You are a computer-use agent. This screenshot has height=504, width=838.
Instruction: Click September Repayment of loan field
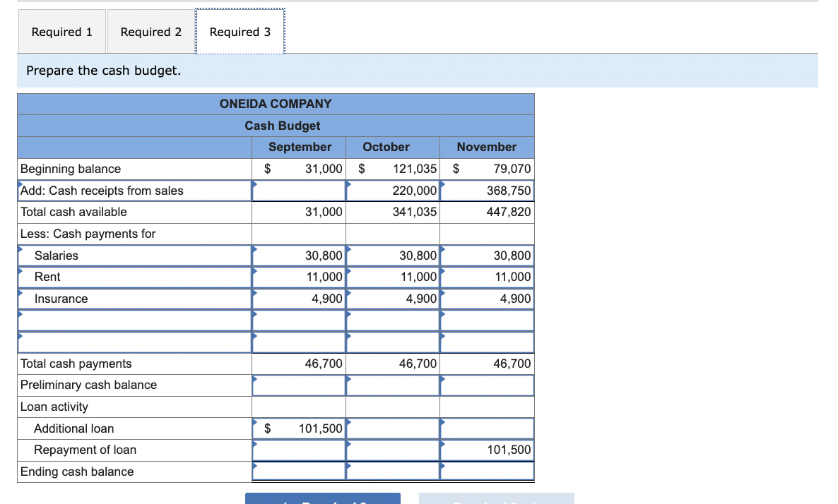pyautogui.click(x=299, y=450)
